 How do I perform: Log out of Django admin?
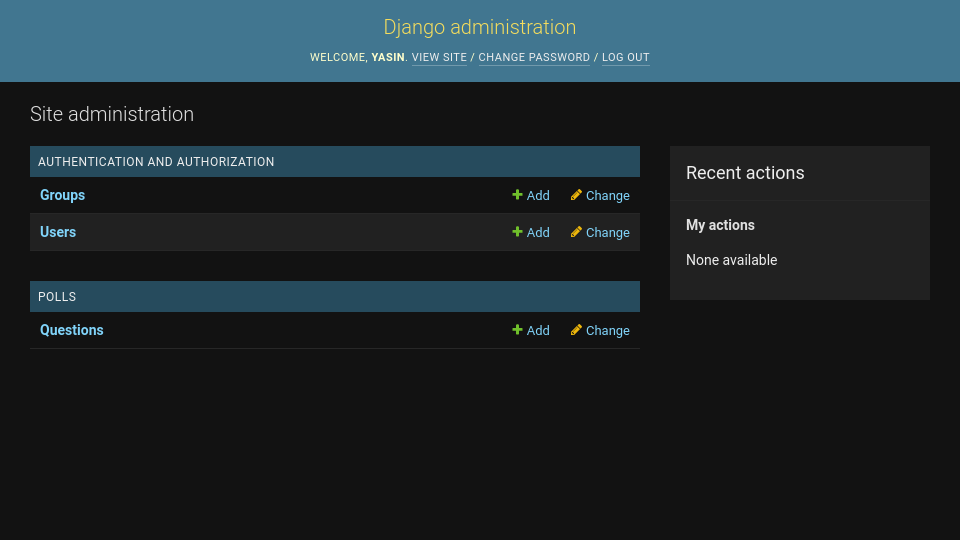pyautogui.click(x=626, y=57)
